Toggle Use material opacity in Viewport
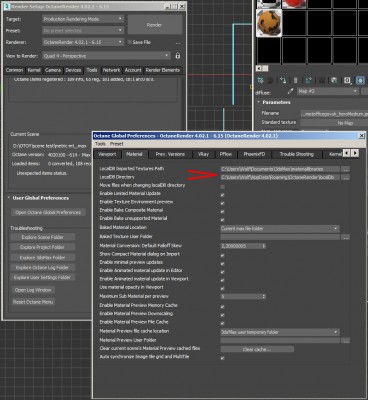 [x=222, y=288]
